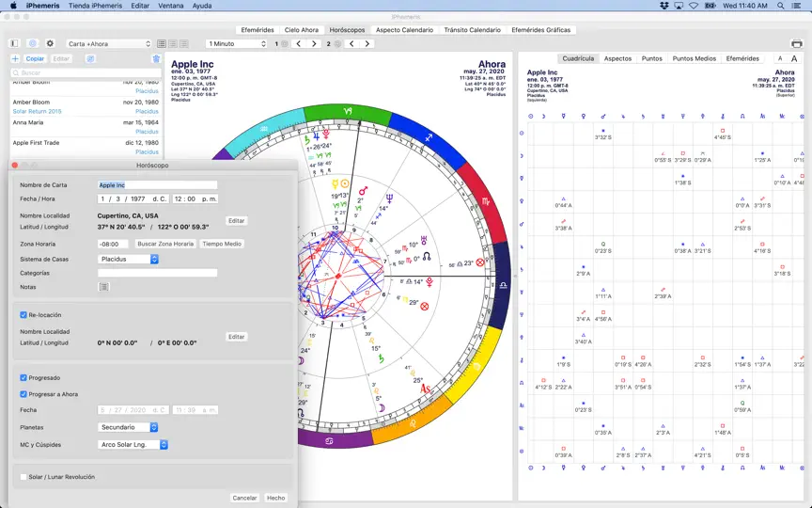Image resolution: width=812 pixels, height=508 pixels.
Task: Select the first list layout icon
Action: coord(162,44)
